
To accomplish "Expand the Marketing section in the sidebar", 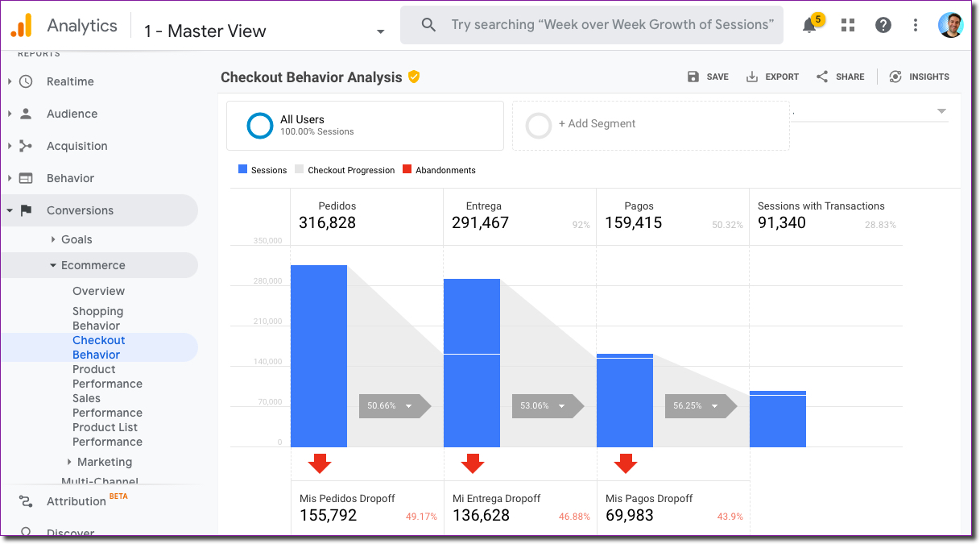I will pos(104,462).
